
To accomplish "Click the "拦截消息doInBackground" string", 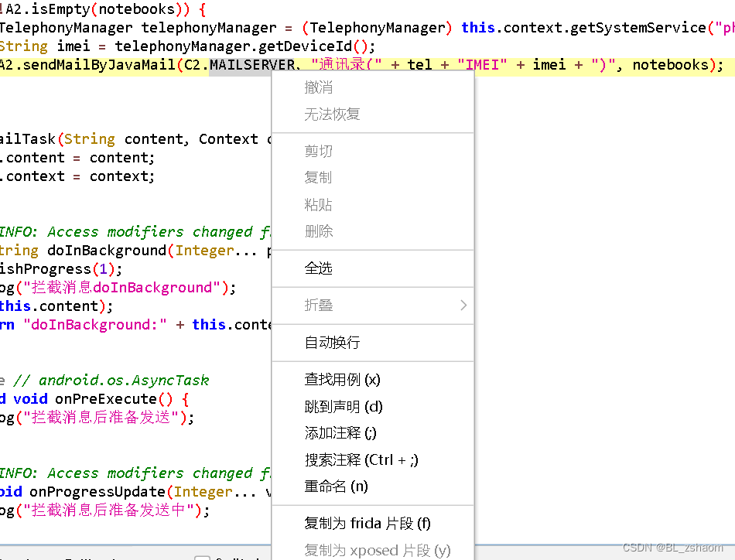I will (122, 287).
